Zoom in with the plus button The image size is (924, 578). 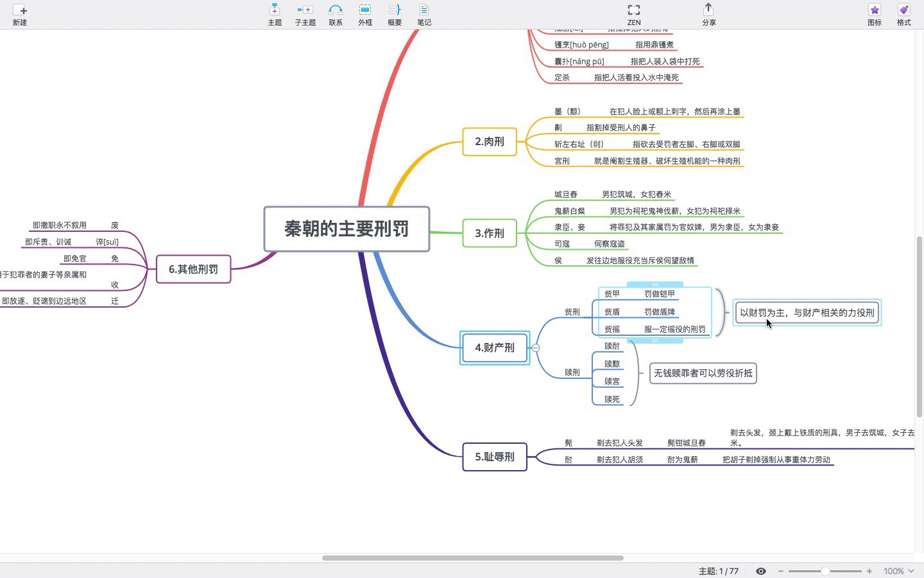click(x=869, y=571)
